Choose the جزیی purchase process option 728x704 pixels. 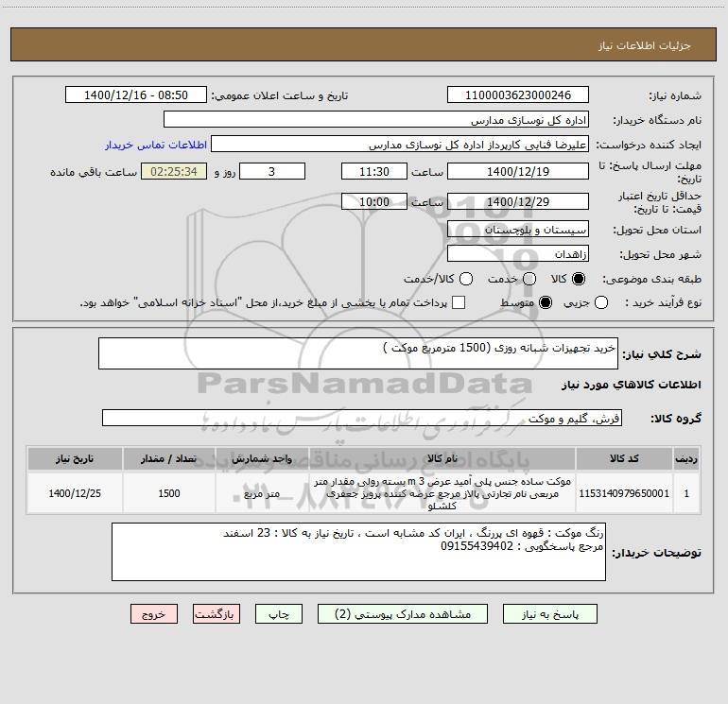pyautogui.click(x=601, y=302)
